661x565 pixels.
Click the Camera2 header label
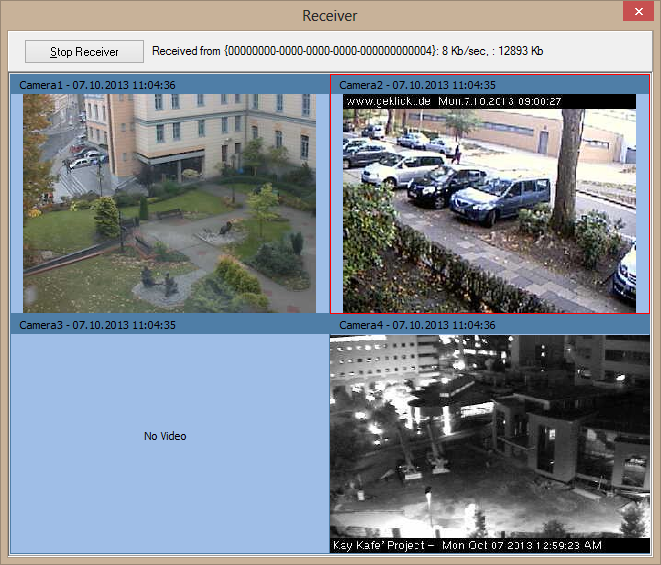417,85
